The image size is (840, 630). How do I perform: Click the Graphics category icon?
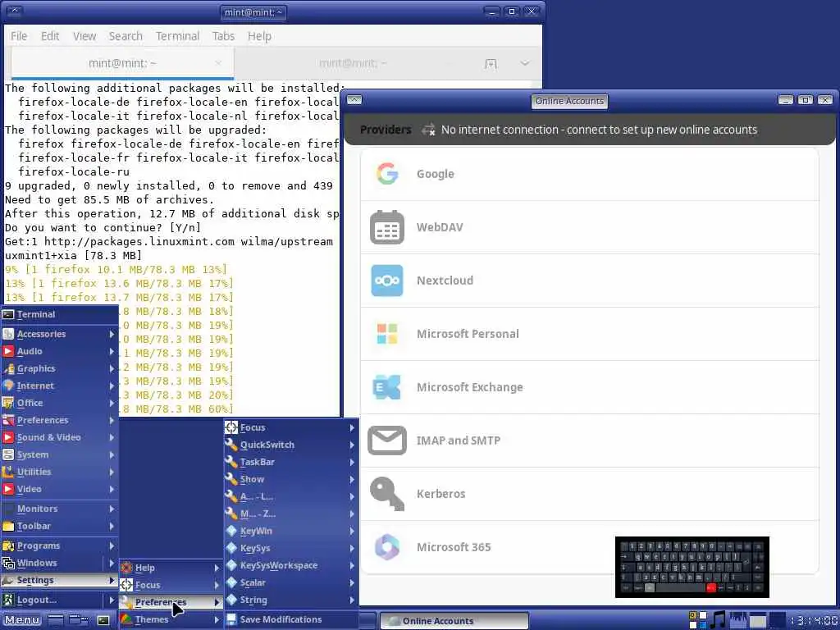tap(8, 368)
